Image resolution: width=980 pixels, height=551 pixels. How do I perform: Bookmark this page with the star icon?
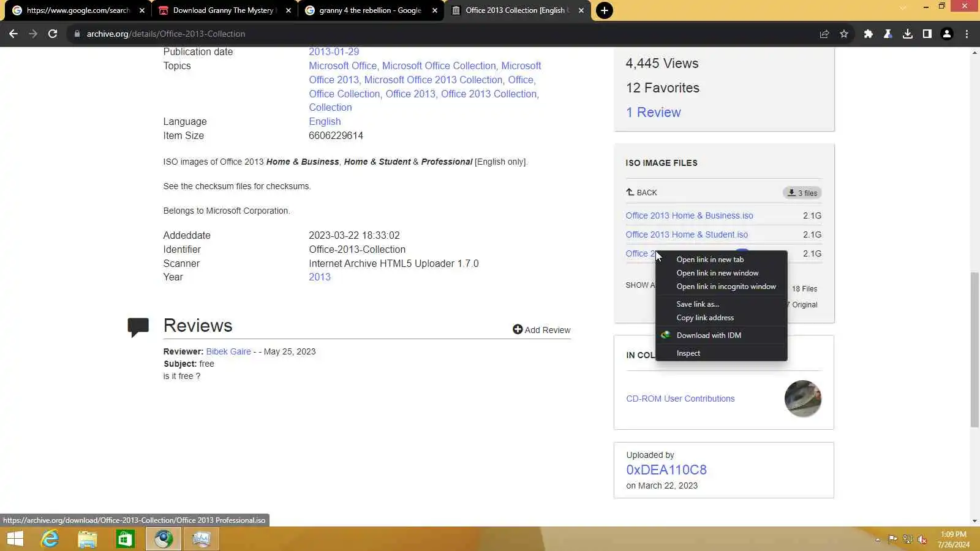point(844,34)
